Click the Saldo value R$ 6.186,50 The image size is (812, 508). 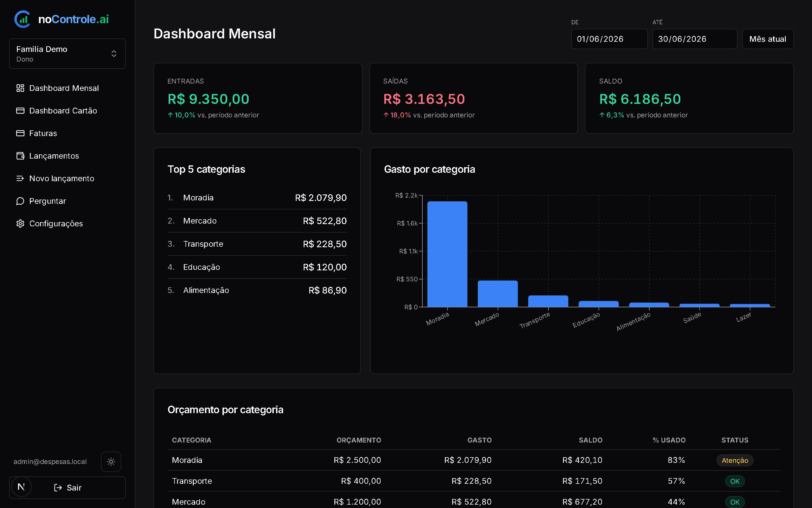pos(640,99)
